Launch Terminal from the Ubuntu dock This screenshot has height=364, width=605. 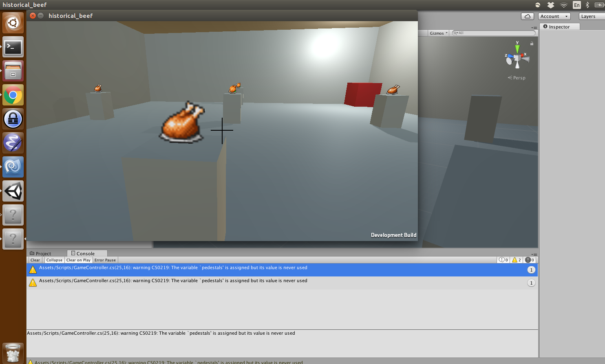pos(13,47)
